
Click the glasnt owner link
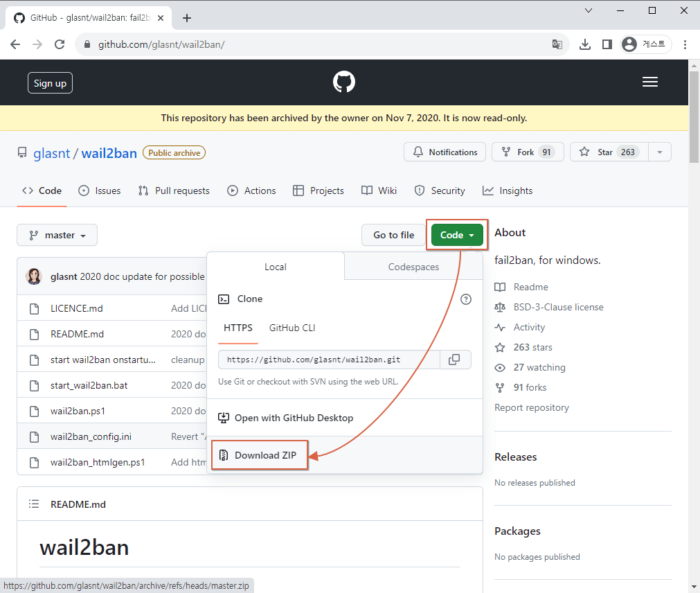click(x=52, y=153)
